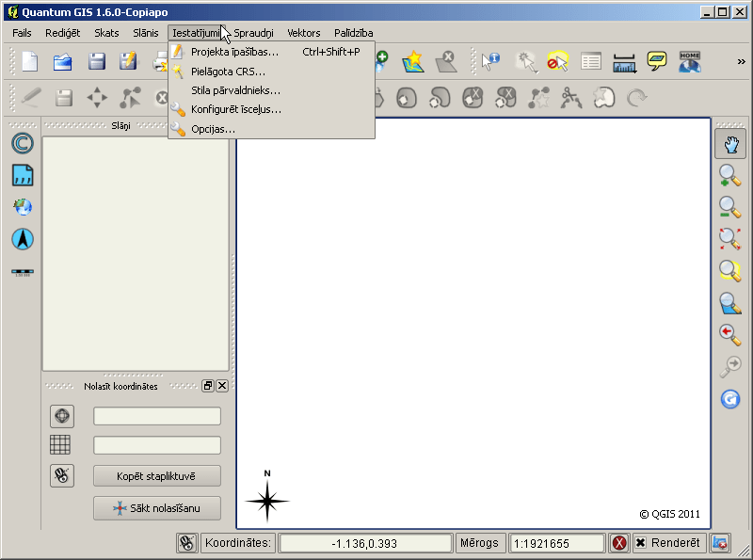Choose Pielāgota CRS menu entry
This screenshot has height=560, width=753.
[271, 72]
